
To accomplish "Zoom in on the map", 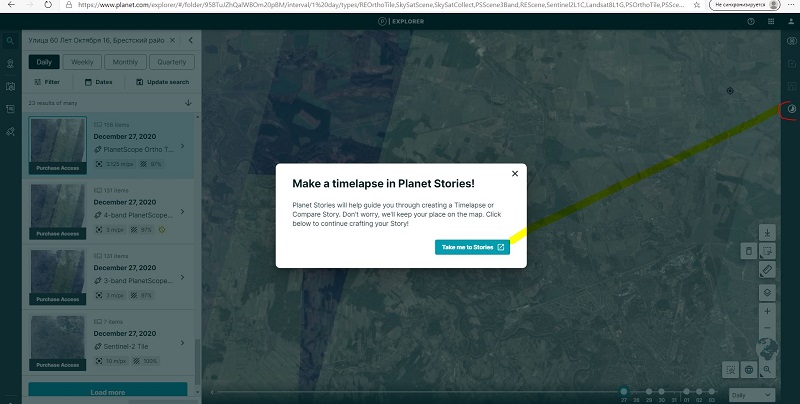I will coord(767,311).
